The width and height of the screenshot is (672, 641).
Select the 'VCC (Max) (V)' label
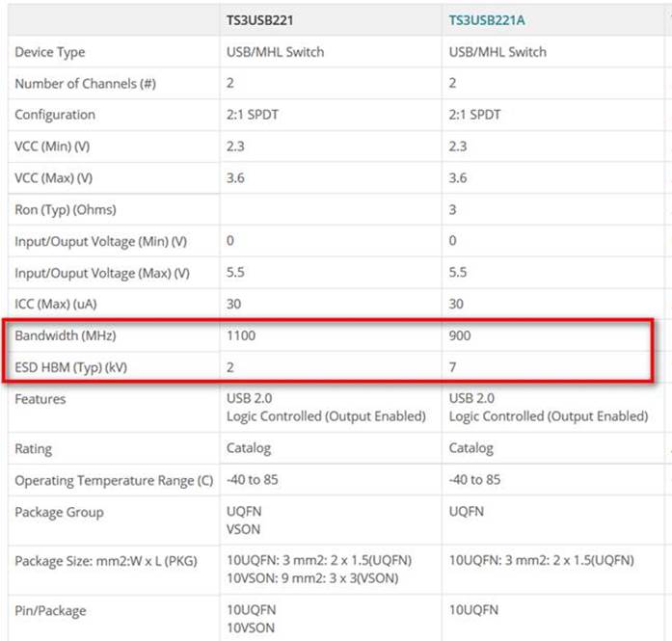pyautogui.click(x=54, y=178)
